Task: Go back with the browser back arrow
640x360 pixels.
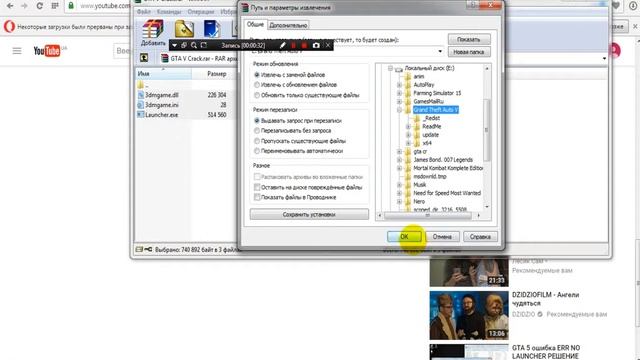Action: coord(10,6)
